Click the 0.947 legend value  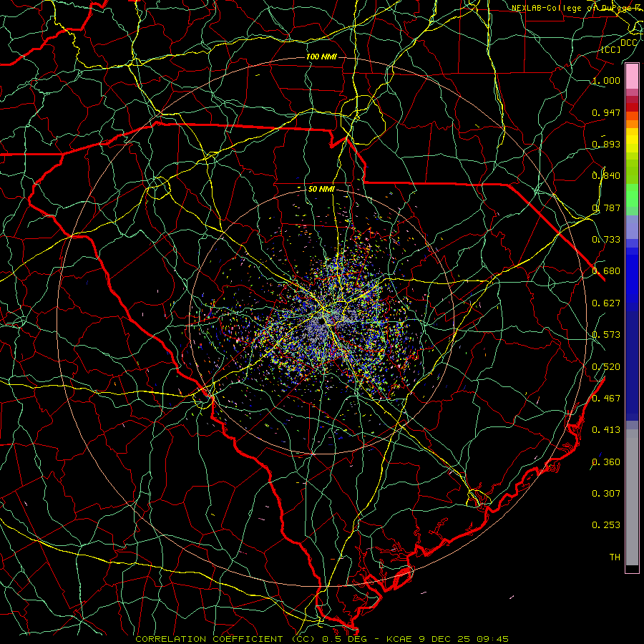click(x=606, y=112)
